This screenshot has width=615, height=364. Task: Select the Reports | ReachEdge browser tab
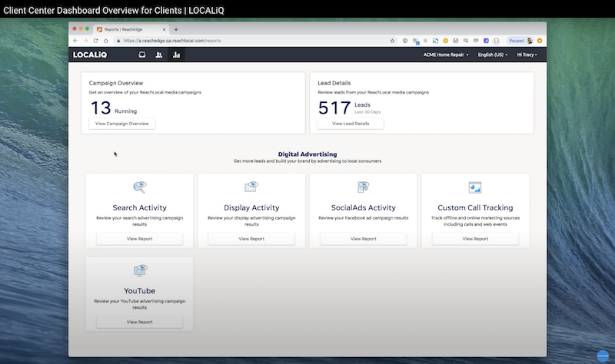click(131, 29)
